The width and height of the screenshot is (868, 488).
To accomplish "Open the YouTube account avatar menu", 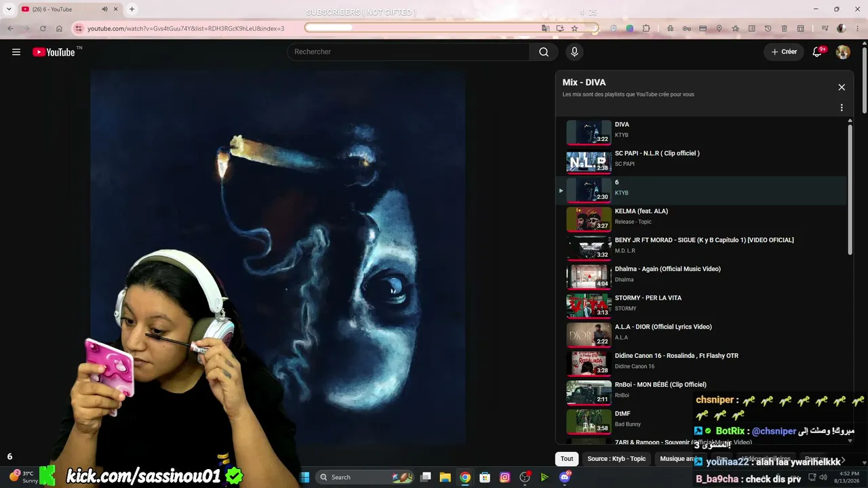I will point(843,52).
